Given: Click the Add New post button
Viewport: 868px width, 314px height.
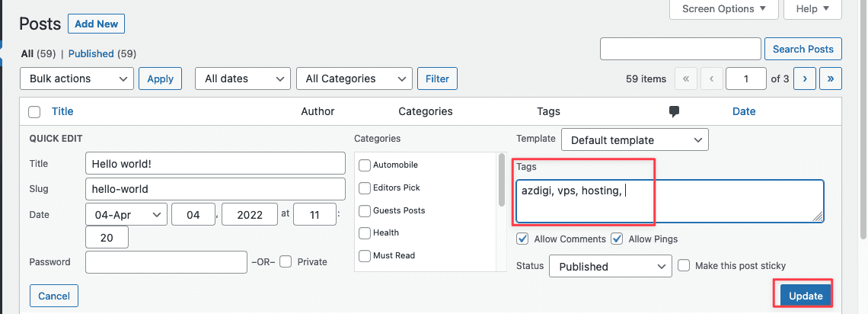Looking at the screenshot, I should (x=96, y=24).
